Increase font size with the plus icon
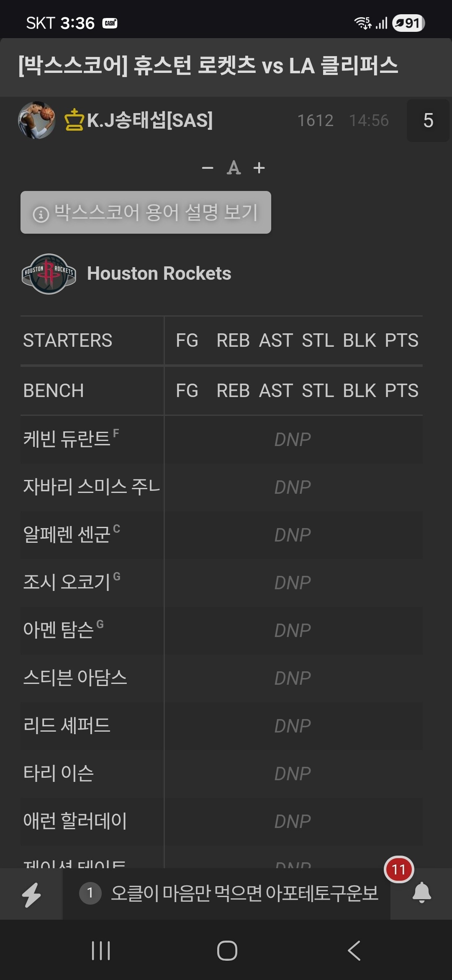The image size is (452, 980). [259, 168]
